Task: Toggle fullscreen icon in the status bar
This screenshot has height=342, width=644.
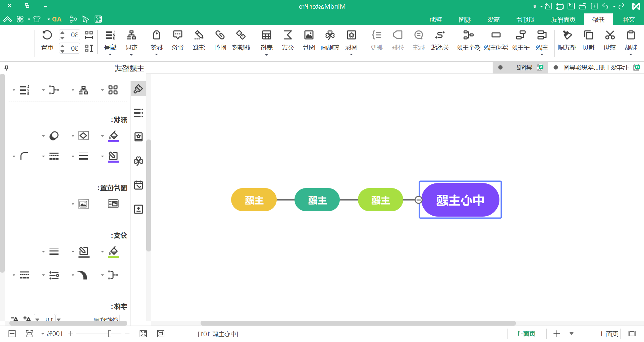Action: coord(143,334)
